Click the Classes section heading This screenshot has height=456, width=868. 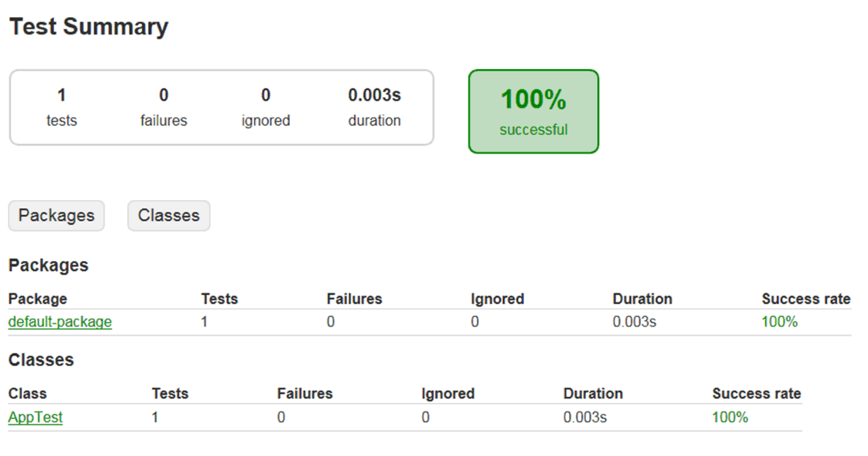(41, 360)
